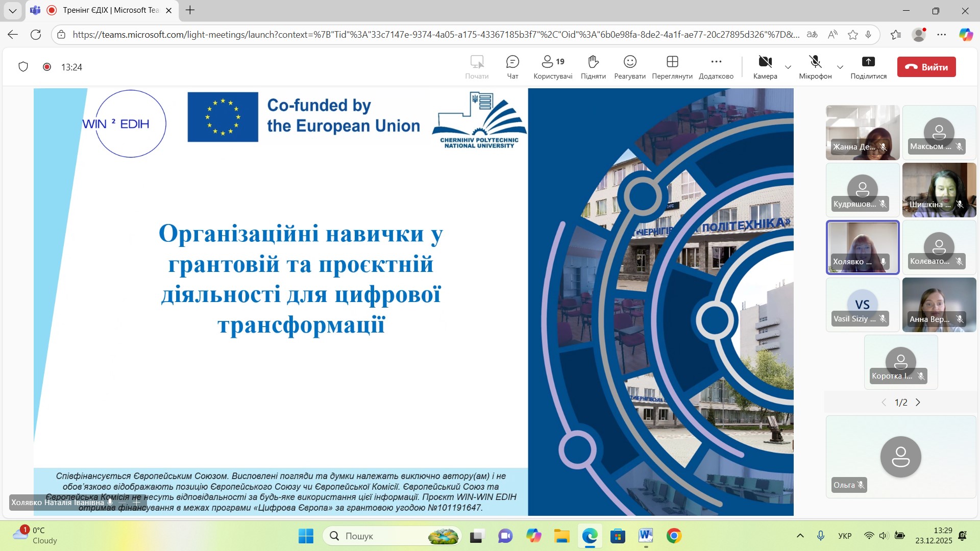Click Анна Вер participant video tile
This screenshot has height=551, width=980.
pyautogui.click(x=939, y=305)
